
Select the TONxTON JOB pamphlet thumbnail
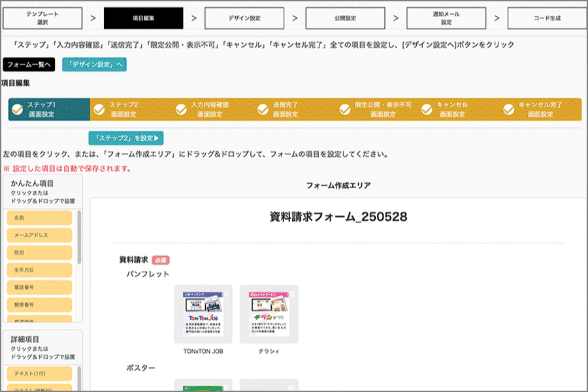tap(203, 314)
